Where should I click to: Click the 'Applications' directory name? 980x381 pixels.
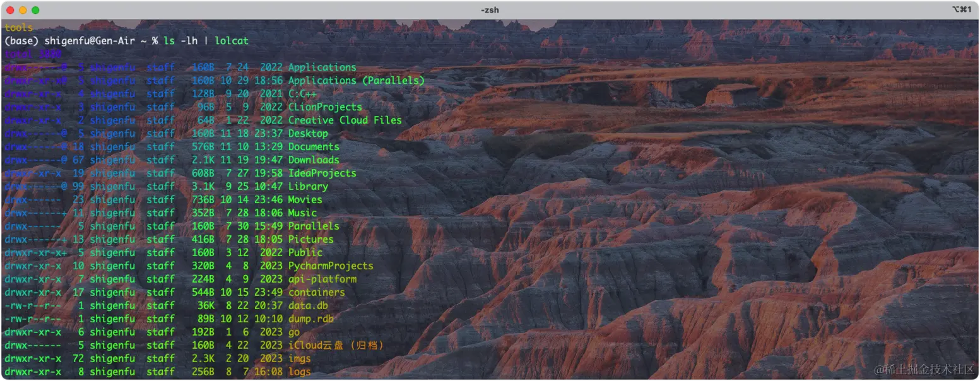point(322,67)
